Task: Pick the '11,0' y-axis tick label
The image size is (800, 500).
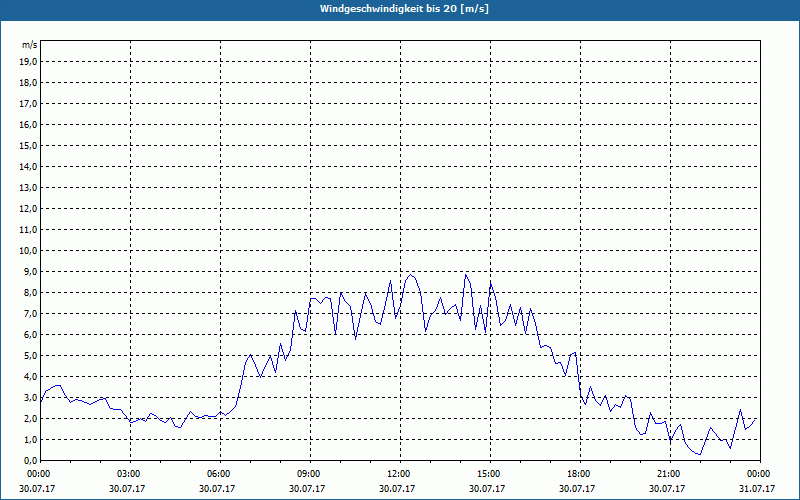Action: pyautogui.click(x=28, y=230)
